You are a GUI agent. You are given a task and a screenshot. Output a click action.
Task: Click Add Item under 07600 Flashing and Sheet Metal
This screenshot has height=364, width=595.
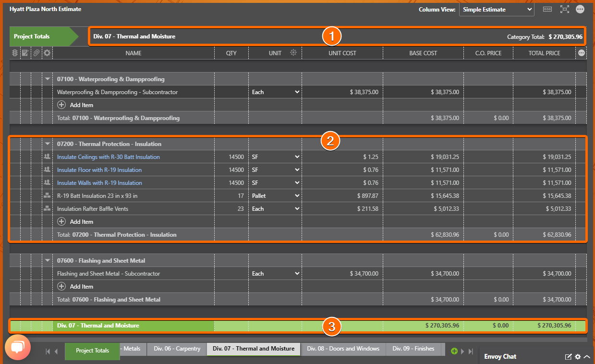pyautogui.click(x=75, y=286)
